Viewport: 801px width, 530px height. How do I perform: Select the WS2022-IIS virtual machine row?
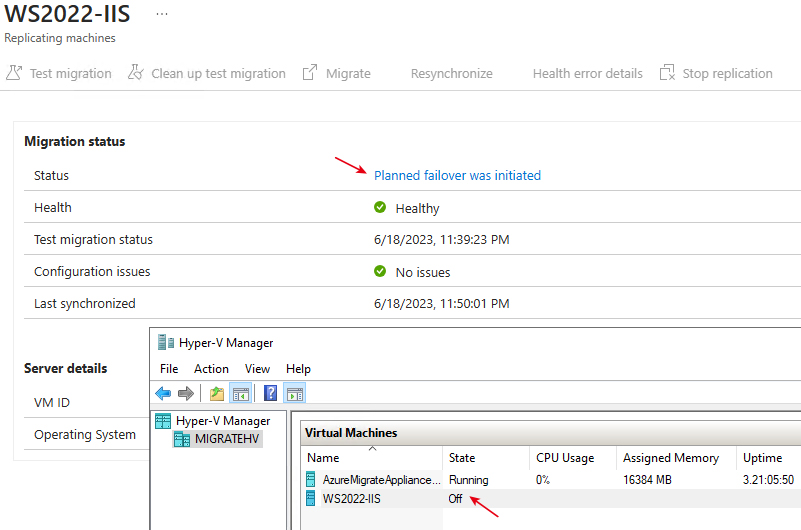[551, 498]
